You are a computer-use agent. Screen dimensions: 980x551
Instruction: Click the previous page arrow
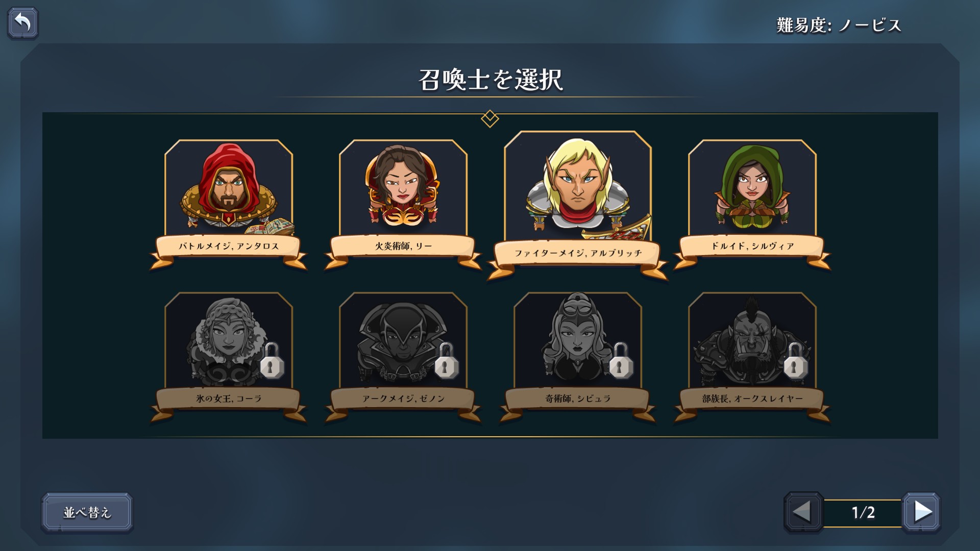(x=803, y=512)
